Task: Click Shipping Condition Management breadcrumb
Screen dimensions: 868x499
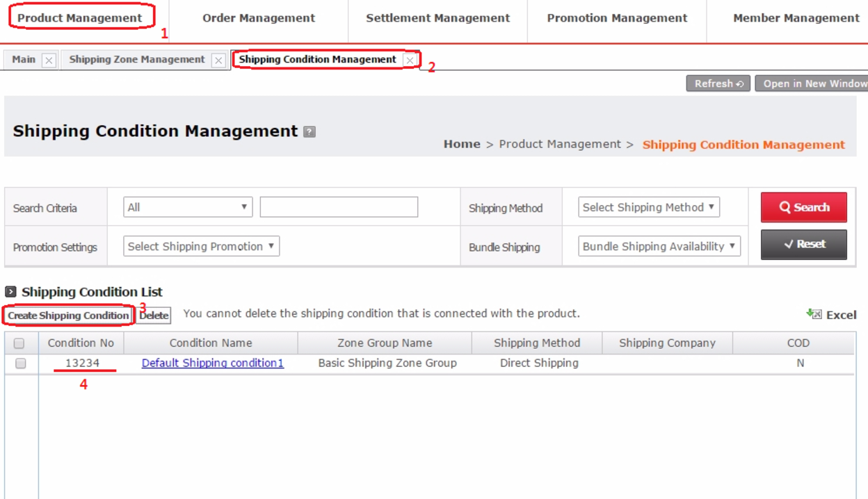Action: [744, 145]
